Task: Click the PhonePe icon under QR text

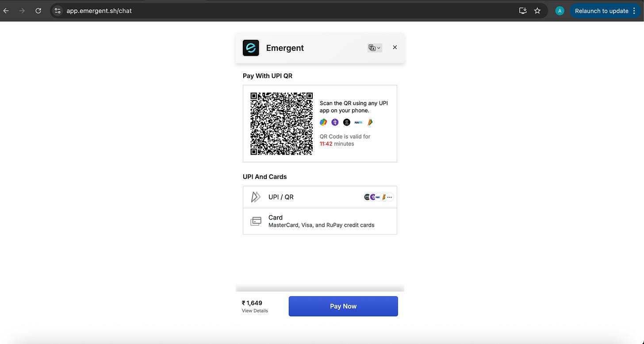Action: (x=335, y=122)
